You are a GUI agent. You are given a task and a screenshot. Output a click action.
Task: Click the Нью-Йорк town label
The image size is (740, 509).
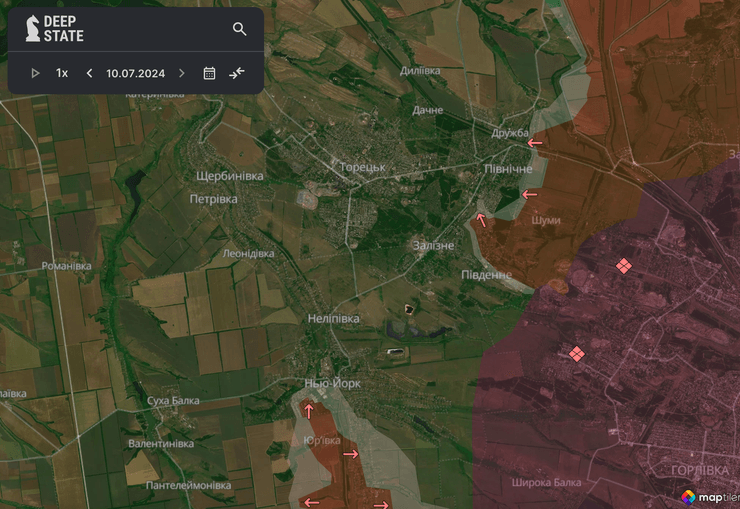pos(332,383)
